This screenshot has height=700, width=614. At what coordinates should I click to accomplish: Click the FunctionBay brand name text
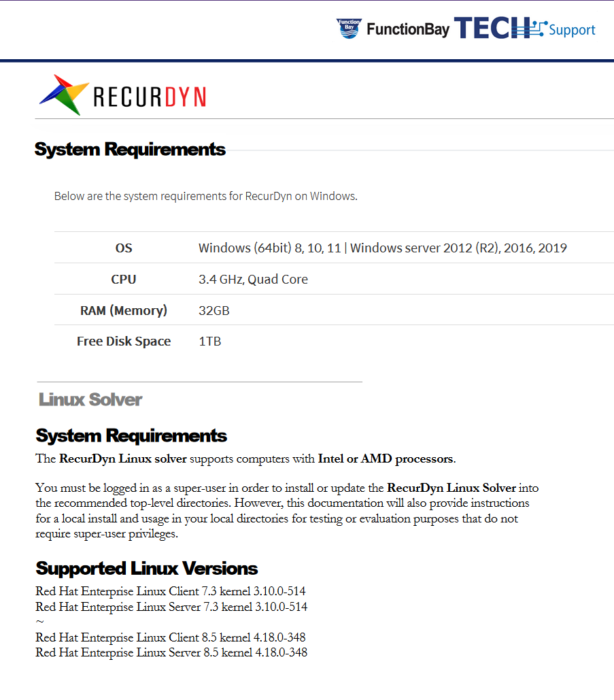pyautogui.click(x=408, y=29)
